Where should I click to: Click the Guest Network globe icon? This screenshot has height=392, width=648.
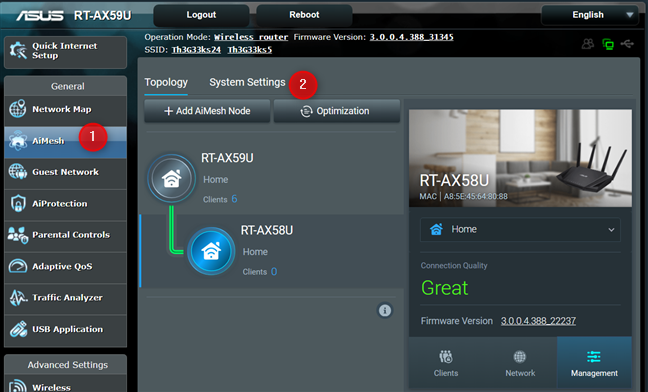[x=18, y=172]
